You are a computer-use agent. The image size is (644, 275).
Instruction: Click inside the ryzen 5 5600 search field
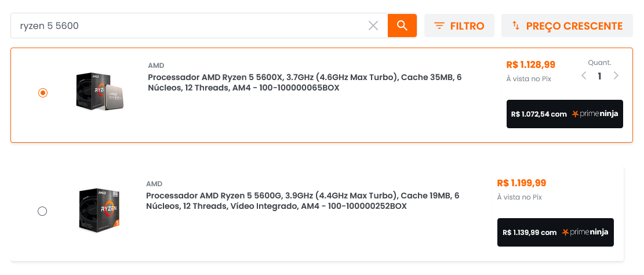coord(189,26)
